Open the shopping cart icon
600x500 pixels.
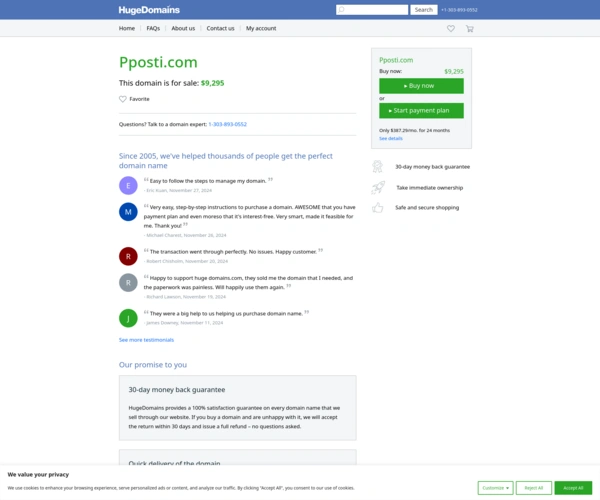pyautogui.click(x=469, y=29)
